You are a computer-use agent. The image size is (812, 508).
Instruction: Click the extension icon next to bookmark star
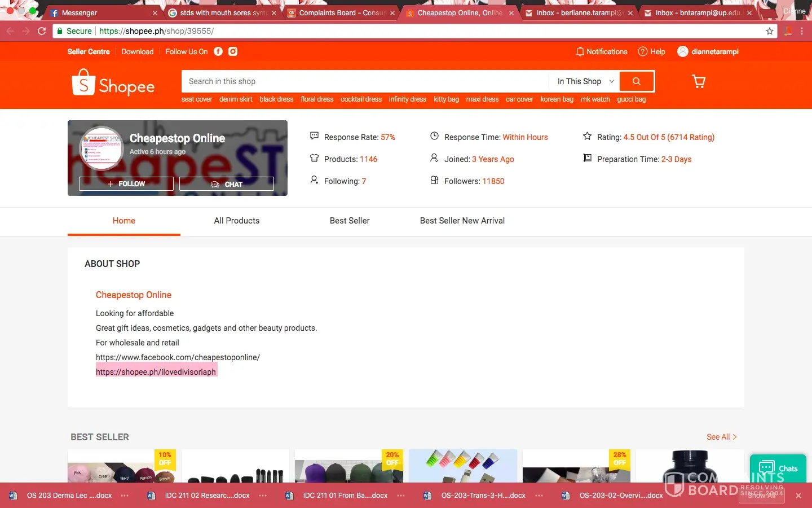click(x=788, y=31)
